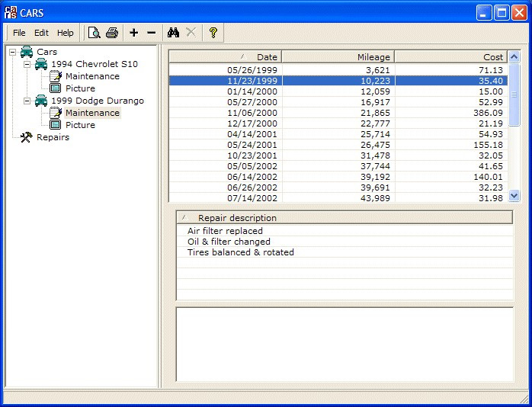Select the Cars root label
532x407 pixels.
pos(46,52)
